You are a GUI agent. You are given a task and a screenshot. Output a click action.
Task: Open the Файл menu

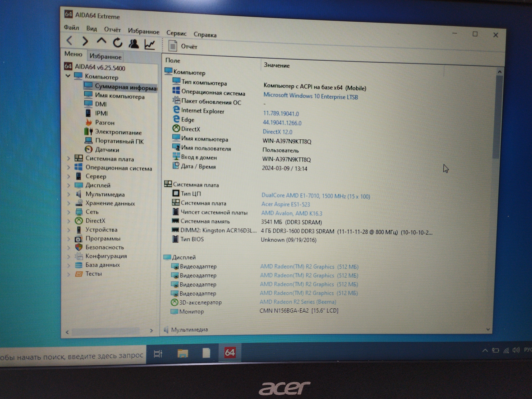(71, 27)
